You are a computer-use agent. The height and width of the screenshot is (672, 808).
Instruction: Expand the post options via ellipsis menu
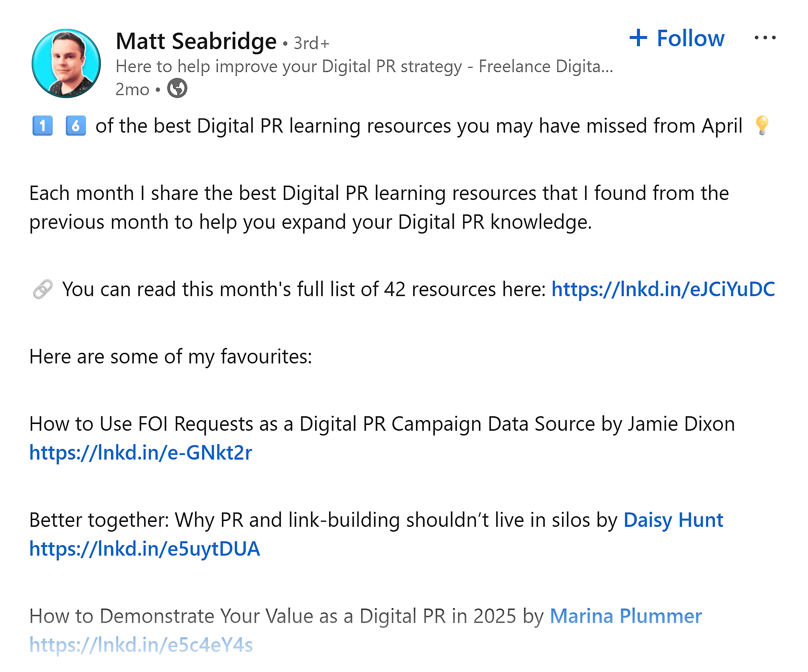[765, 37]
